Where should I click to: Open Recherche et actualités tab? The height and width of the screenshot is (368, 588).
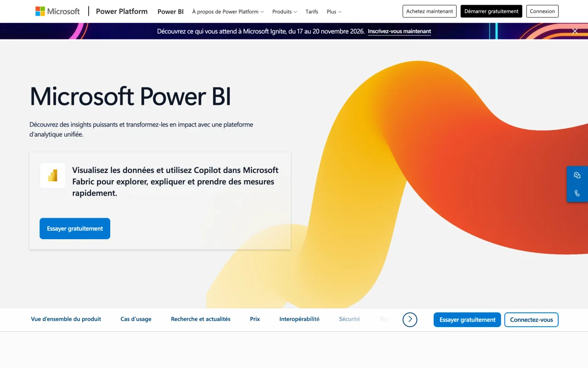(x=201, y=319)
